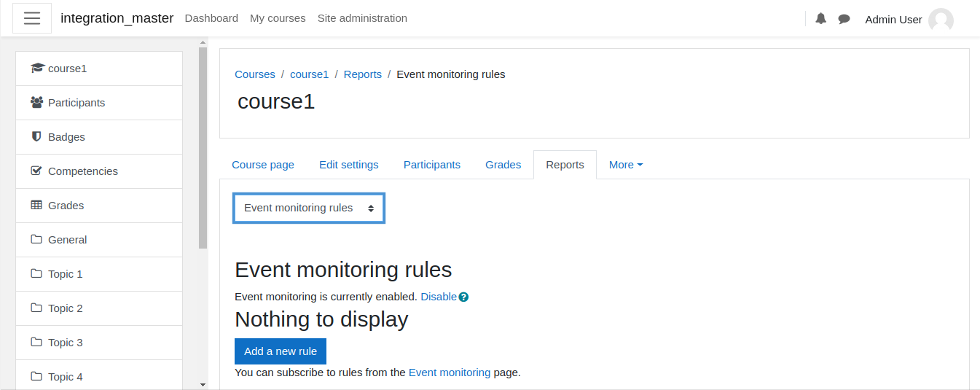Screen dimensions: 980x390
Task: Click the Add a new rule button
Action: (x=281, y=351)
